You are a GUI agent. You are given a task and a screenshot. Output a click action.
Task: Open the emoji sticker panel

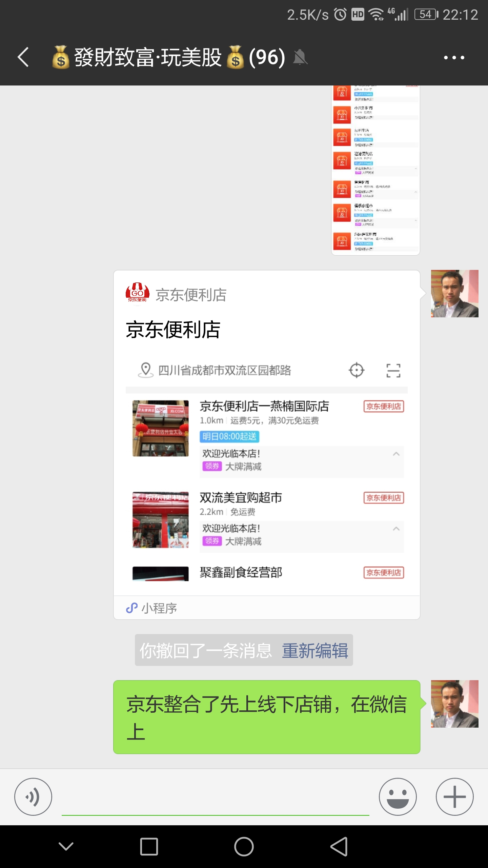[x=398, y=797]
